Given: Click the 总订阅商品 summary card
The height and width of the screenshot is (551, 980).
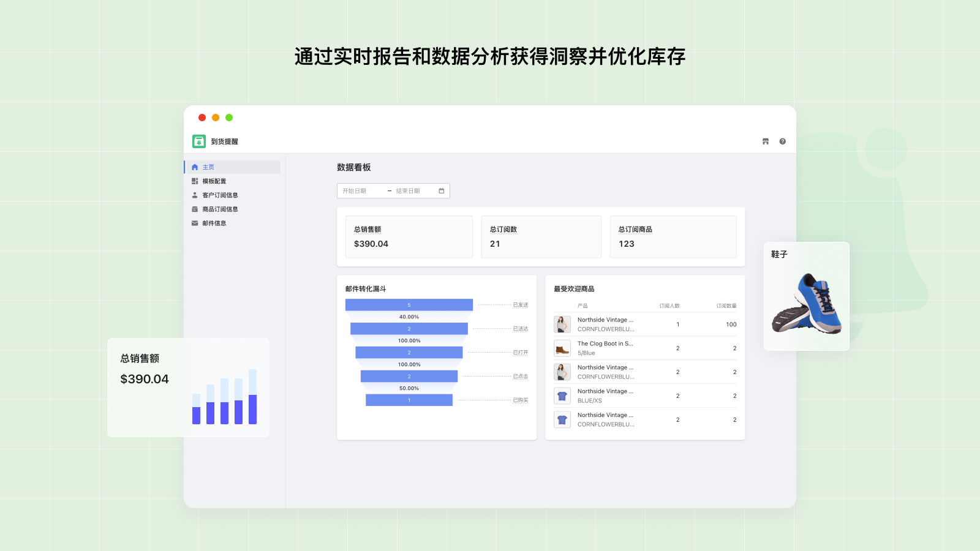Looking at the screenshot, I should pyautogui.click(x=673, y=237).
